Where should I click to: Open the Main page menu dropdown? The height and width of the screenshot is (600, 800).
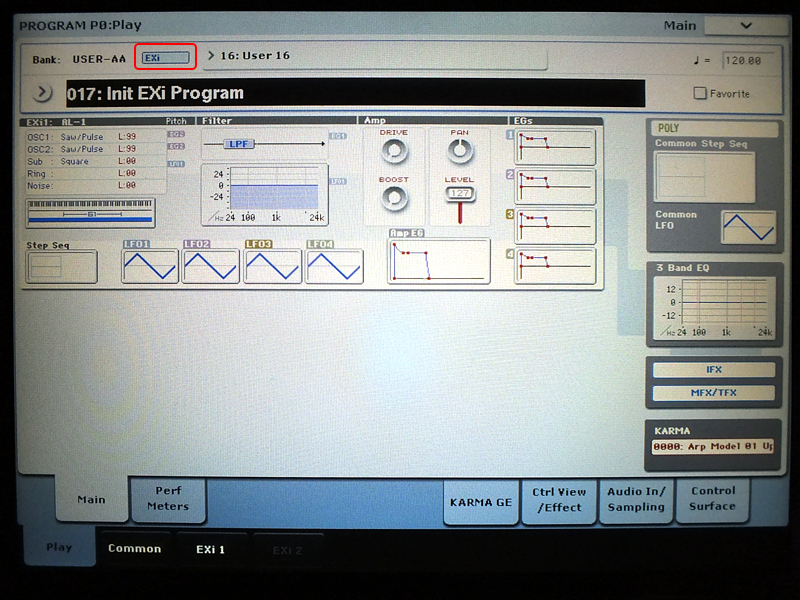click(746, 26)
